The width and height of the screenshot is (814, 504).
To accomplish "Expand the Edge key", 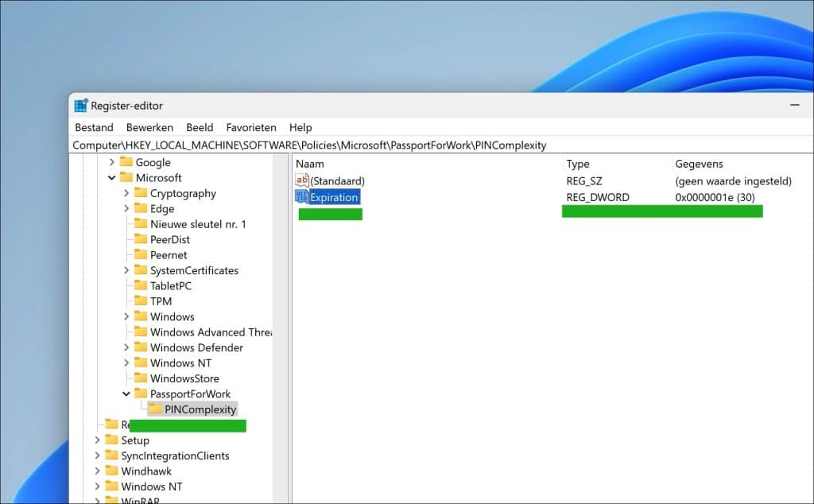I will pyautogui.click(x=126, y=208).
